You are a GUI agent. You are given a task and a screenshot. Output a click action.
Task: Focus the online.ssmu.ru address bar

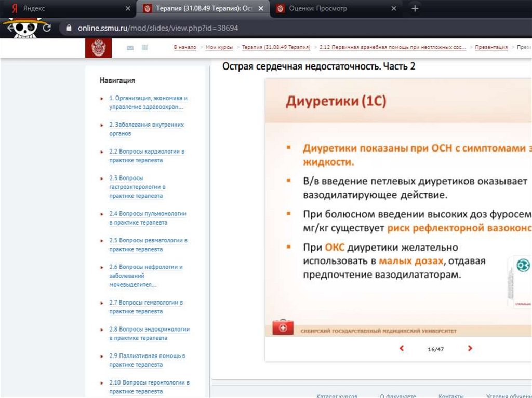pyautogui.click(x=158, y=28)
